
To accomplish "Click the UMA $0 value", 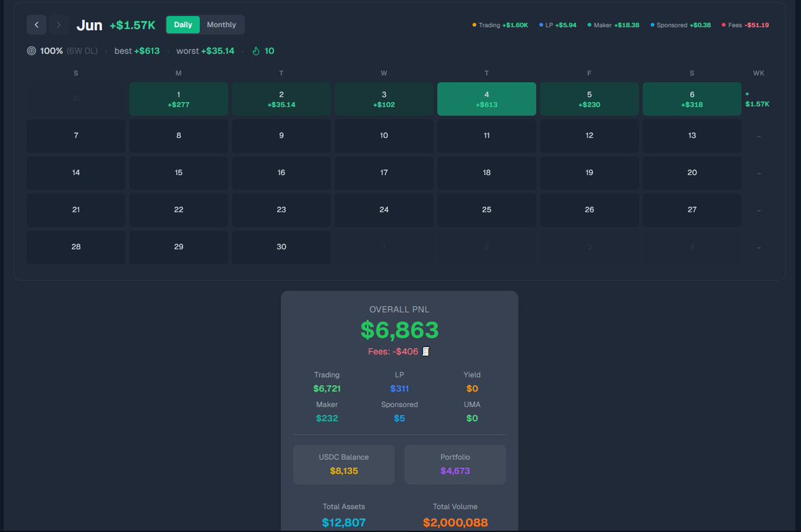I will tap(472, 419).
